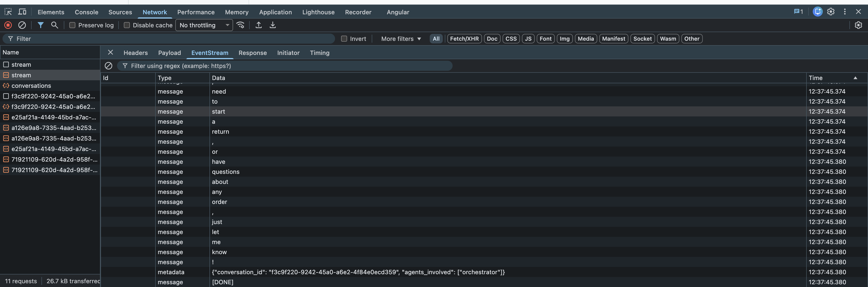Open the No throttling dropdown
Screen dimensions: 868x287
click(x=204, y=25)
